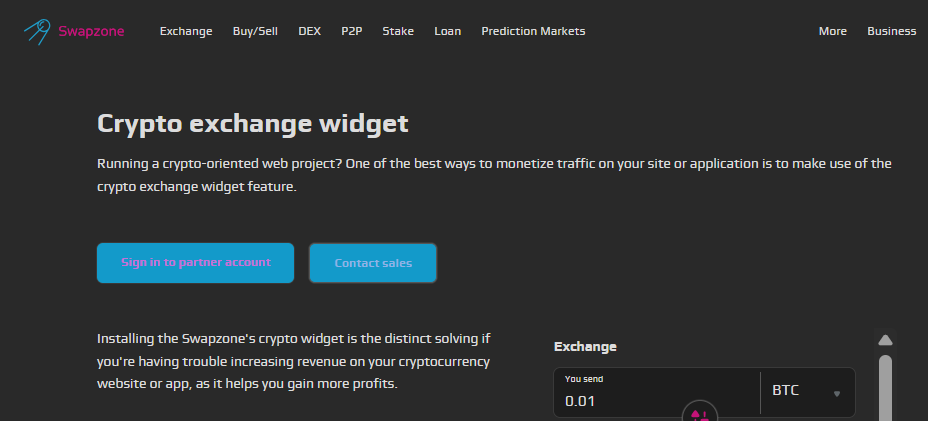Go to Buy/Sell page
The width and height of the screenshot is (928, 421).
click(255, 31)
